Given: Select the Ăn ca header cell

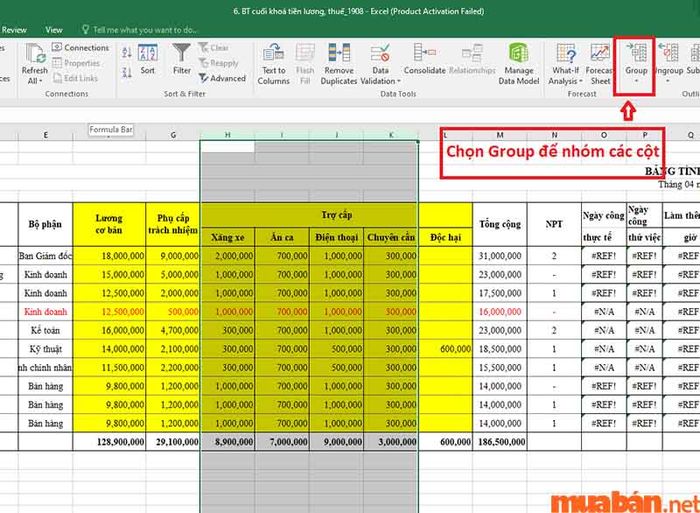Looking at the screenshot, I should [x=282, y=237].
